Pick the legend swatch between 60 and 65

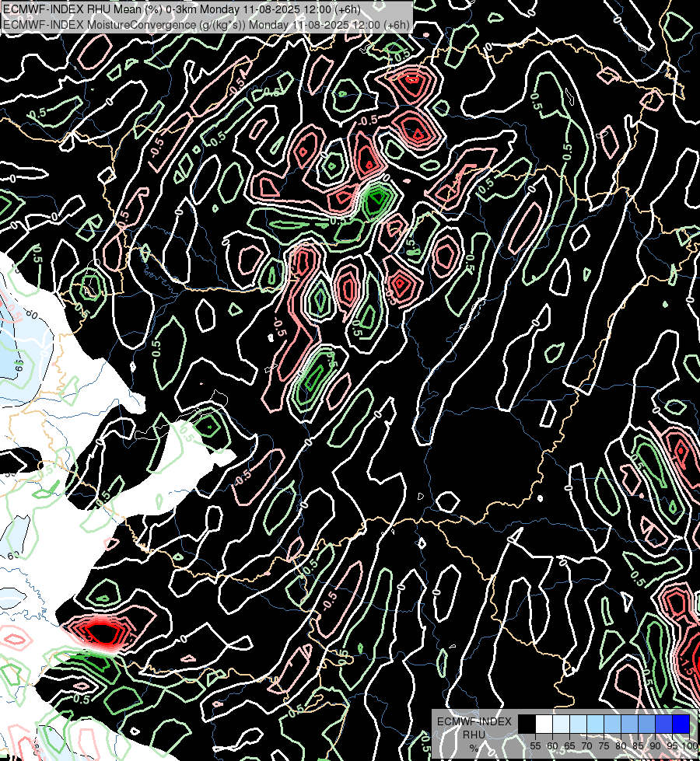coord(561,724)
